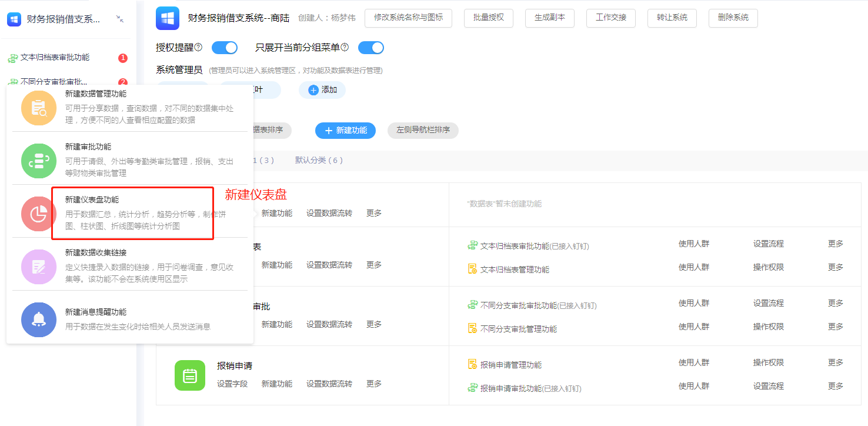Open 更多 for 报销申请管理功能
This screenshot has height=426, width=868.
pos(836,362)
